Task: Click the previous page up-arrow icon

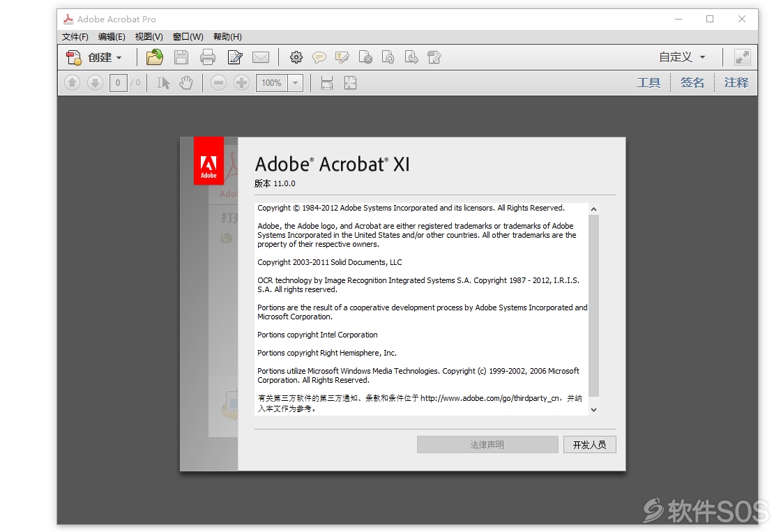Action: [73, 83]
